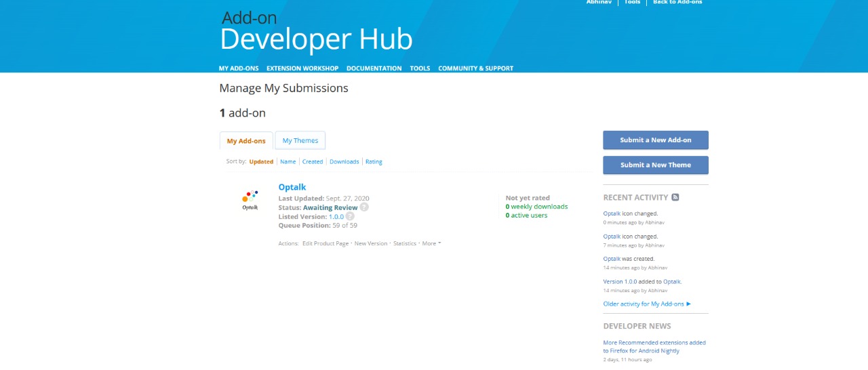The width and height of the screenshot is (868, 370).
Task: Click Back to Add-ons link
Action: click(677, 2)
